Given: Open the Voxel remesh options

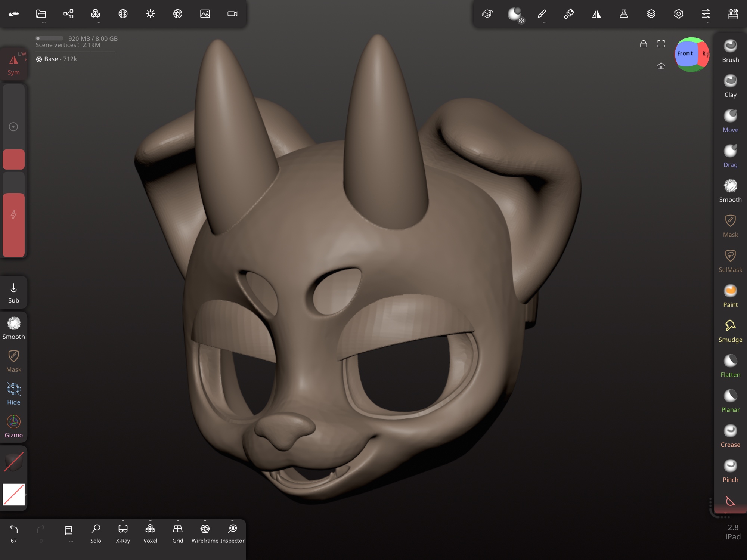Looking at the screenshot, I should 150,520.
